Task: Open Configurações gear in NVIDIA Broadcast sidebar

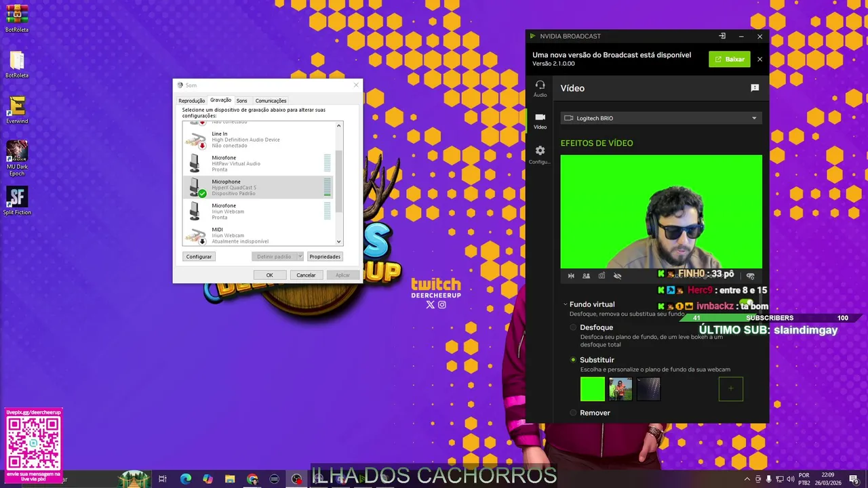Action: click(x=540, y=155)
